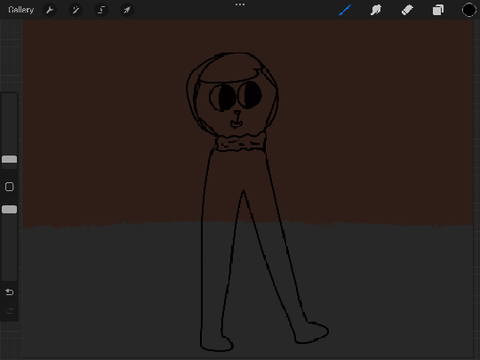Screen dimensions: 480x360
Task: Select the Smudge tool
Action: pos(376,10)
